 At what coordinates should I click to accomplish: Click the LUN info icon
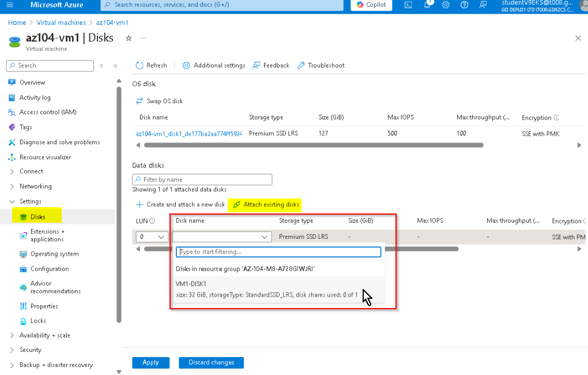pos(152,221)
